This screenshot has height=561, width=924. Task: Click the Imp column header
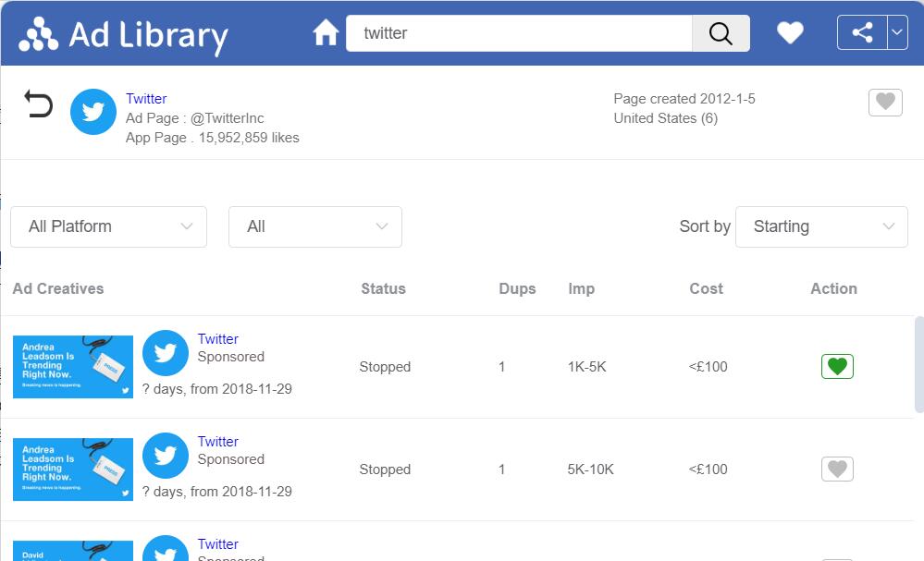pos(581,289)
